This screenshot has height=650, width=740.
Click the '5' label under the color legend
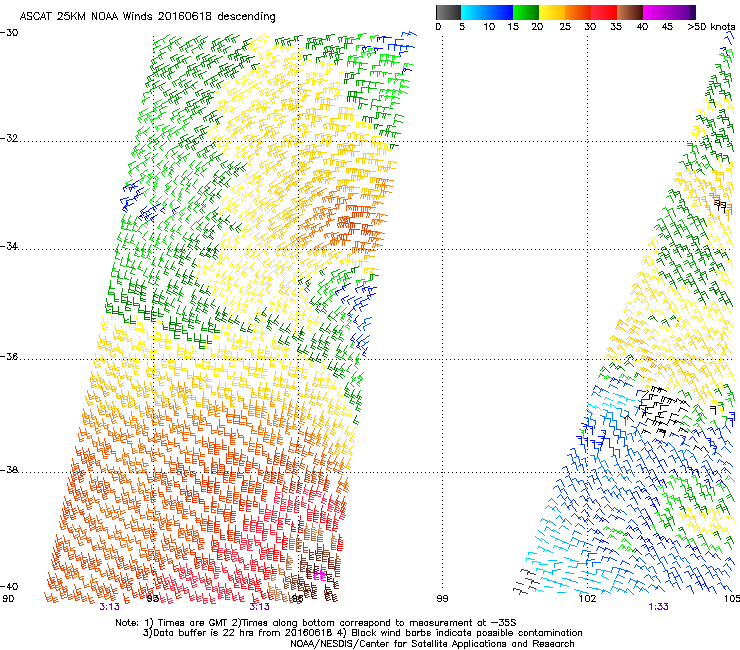[462, 27]
